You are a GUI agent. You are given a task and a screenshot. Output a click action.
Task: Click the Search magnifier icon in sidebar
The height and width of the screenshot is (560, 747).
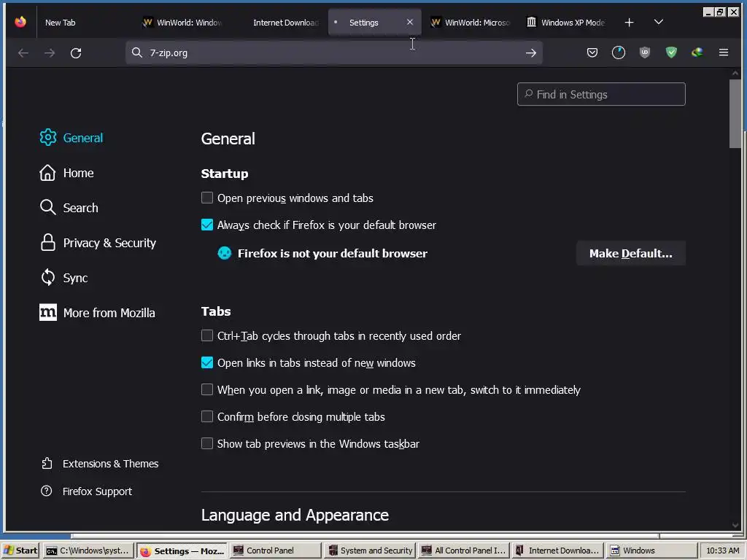[x=47, y=207]
